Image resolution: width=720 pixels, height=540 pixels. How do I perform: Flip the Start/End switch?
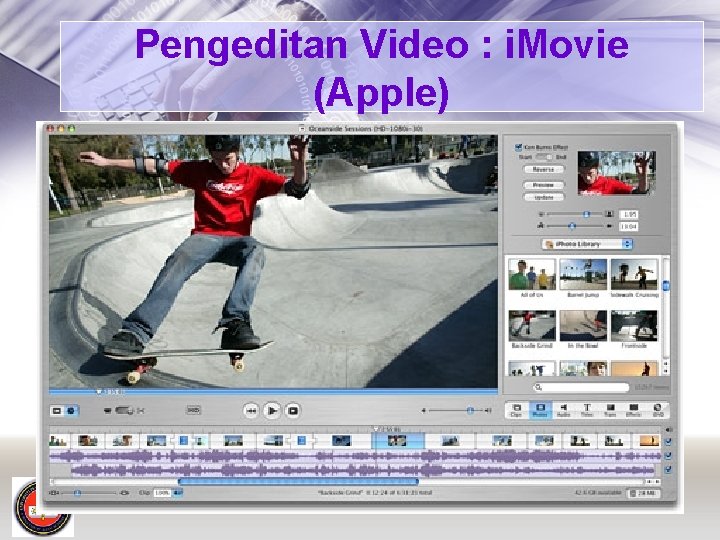[x=544, y=157]
